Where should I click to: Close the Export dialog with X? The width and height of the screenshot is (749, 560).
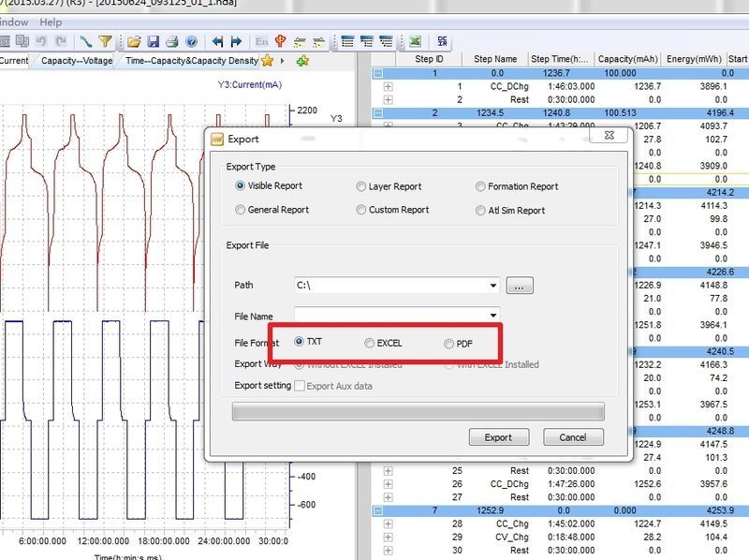[x=609, y=135]
